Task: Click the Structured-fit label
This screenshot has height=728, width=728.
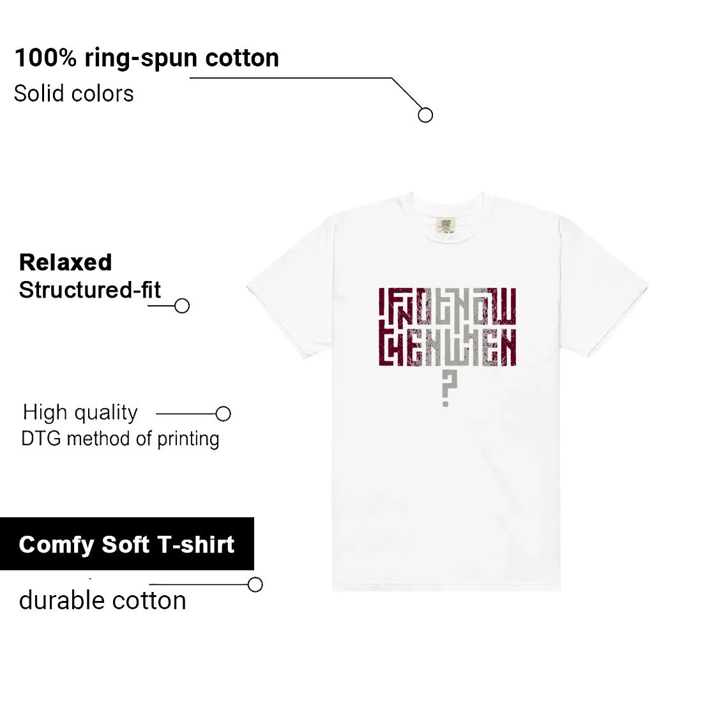Action: click(89, 290)
